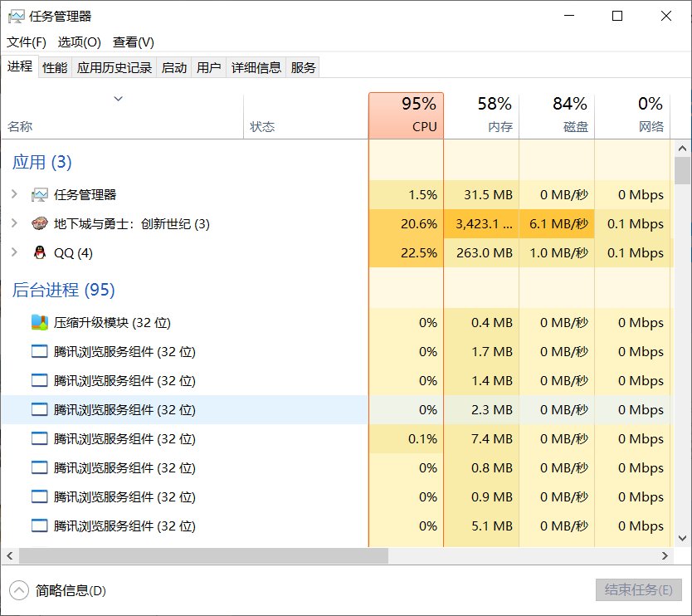Click the circled chevron next to 简略信息
Screen dimensions: 692x616
point(18,589)
